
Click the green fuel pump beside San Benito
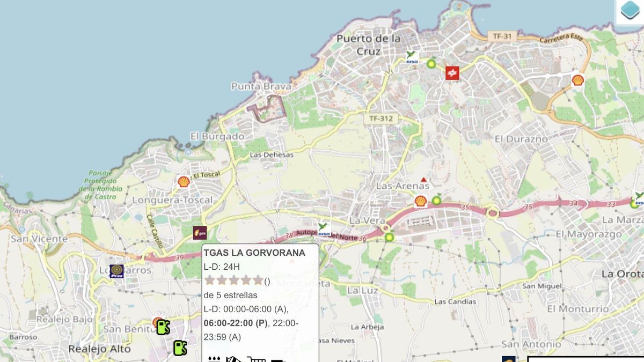tap(163, 327)
